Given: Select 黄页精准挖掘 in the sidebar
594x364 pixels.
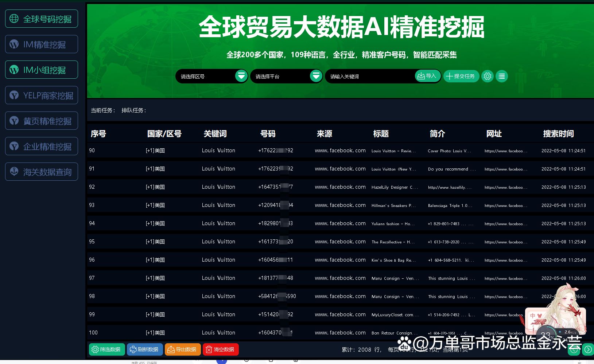Looking at the screenshot, I should point(42,121).
